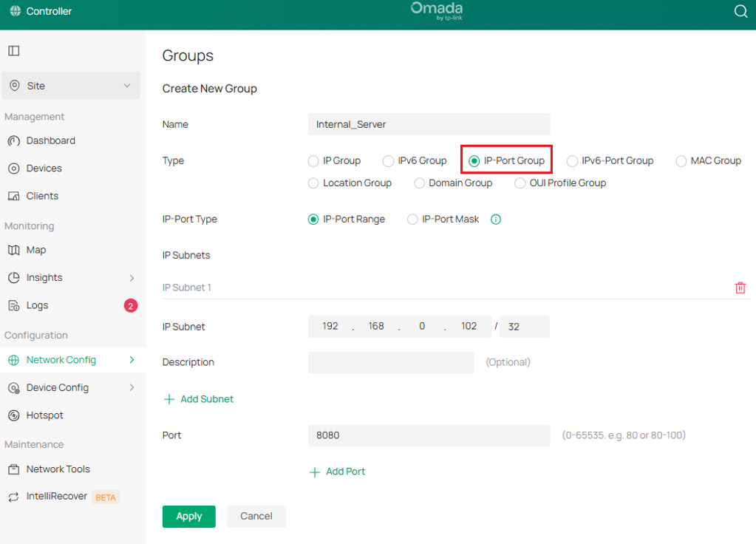This screenshot has width=756, height=544.
Task: Click the IntelliRecover refresh icon
Action: (14, 497)
